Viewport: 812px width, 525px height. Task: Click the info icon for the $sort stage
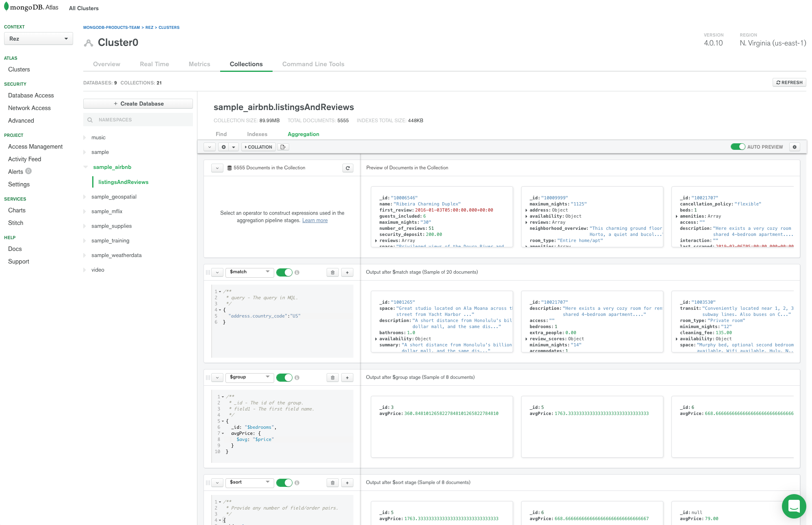(x=297, y=483)
